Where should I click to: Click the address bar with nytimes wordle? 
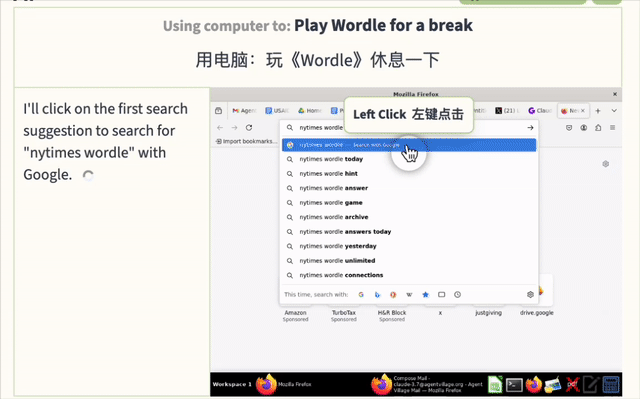[x=409, y=128]
